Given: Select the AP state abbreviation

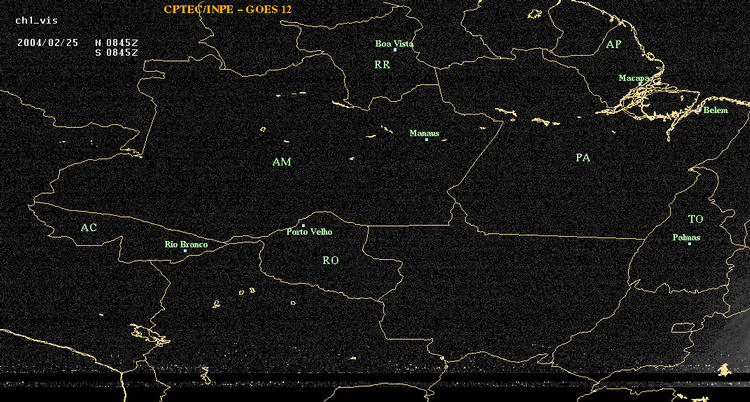Looking at the screenshot, I should tap(613, 45).
